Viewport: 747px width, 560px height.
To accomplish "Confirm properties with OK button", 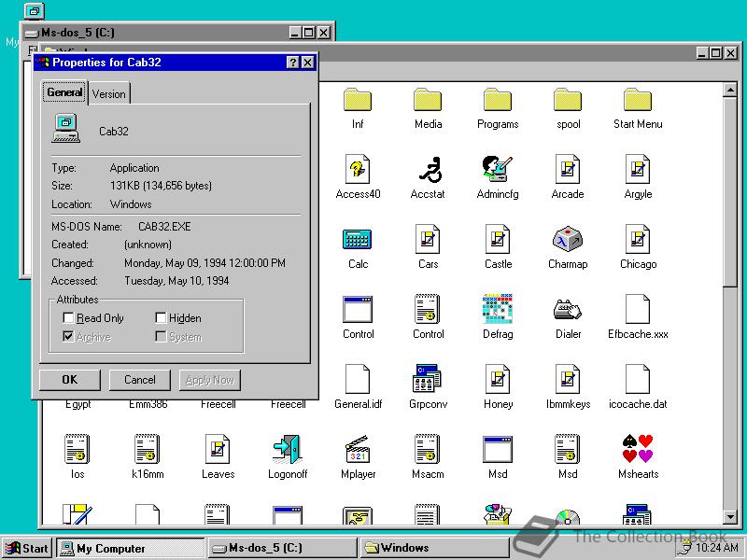I will pyautogui.click(x=69, y=380).
